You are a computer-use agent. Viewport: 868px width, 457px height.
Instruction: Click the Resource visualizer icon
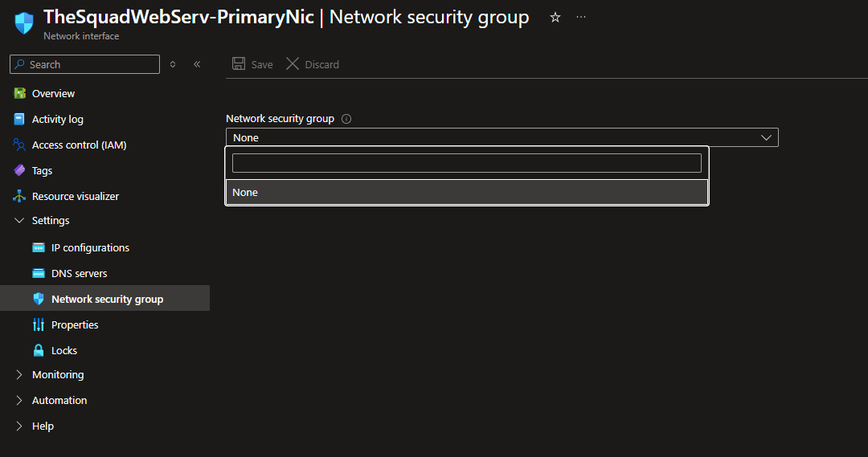(x=19, y=196)
